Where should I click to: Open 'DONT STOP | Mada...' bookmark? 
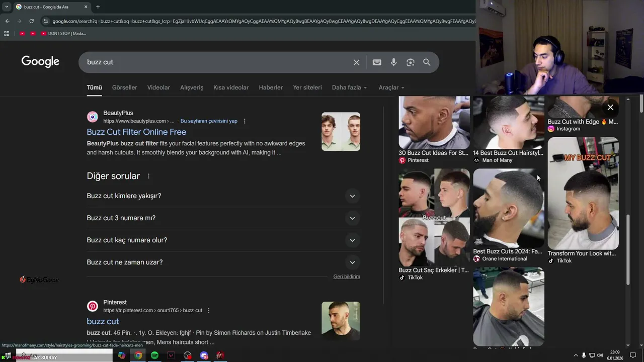tap(63, 34)
